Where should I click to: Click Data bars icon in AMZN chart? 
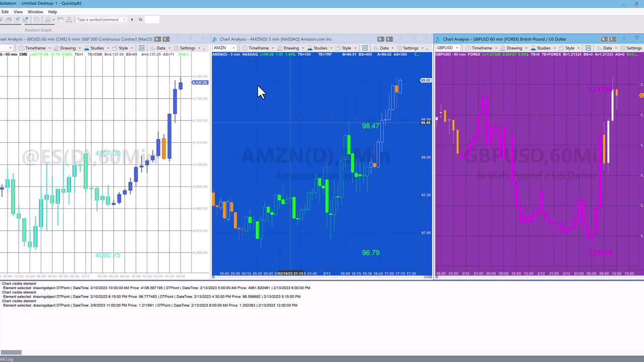point(376,48)
